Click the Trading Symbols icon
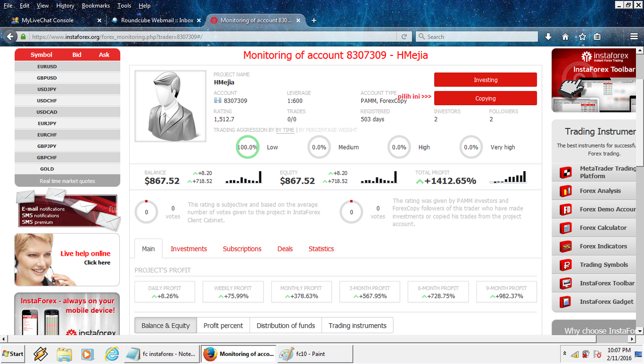Viewport: 644px width, 364px height. tap(566, 265)
